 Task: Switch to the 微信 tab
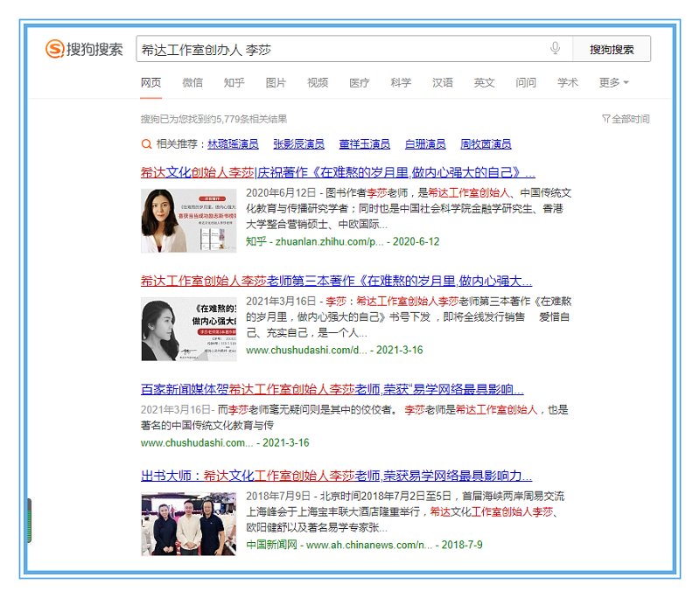pos(192,83)
